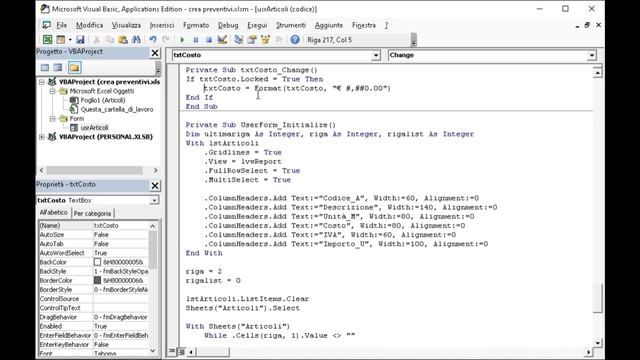Stop execution with the Reset square icon
640x360 pixels.
pyautogui.click(x=209, y=40)
